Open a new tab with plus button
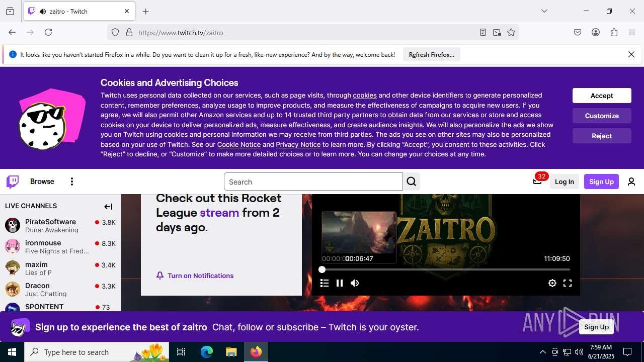 pyautogui.click(x=146, y=11)
